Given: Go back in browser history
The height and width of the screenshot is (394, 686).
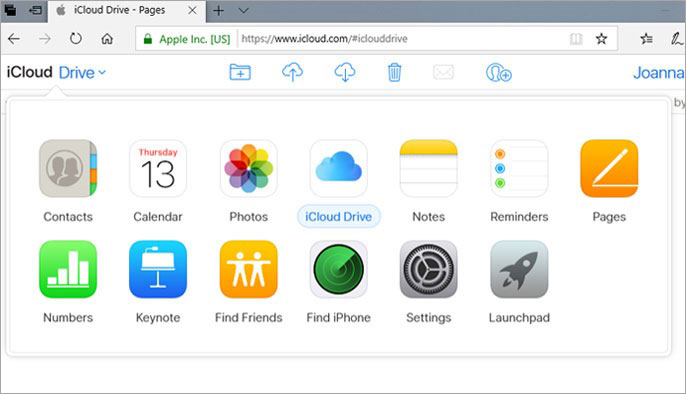Looking at the screenshot, I should [14, 39].
